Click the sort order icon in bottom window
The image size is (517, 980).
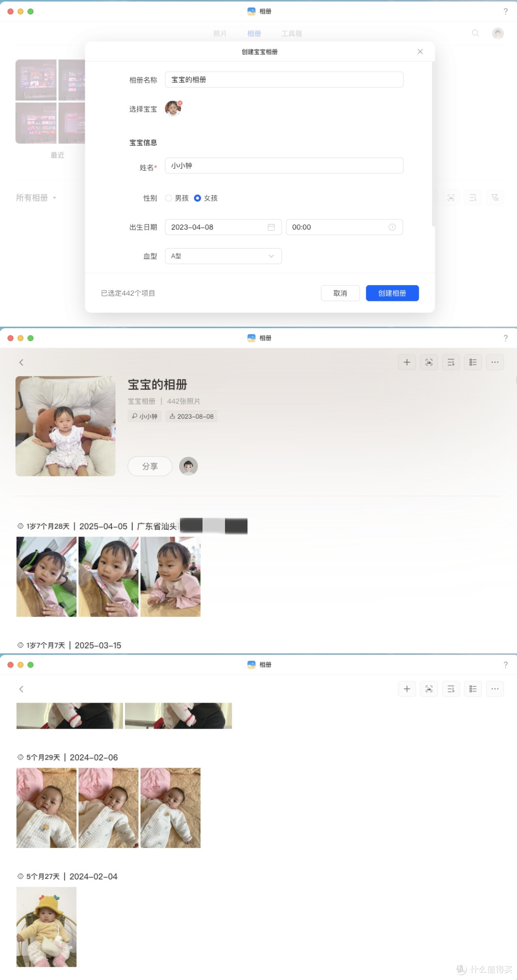(x=451, y=689)
